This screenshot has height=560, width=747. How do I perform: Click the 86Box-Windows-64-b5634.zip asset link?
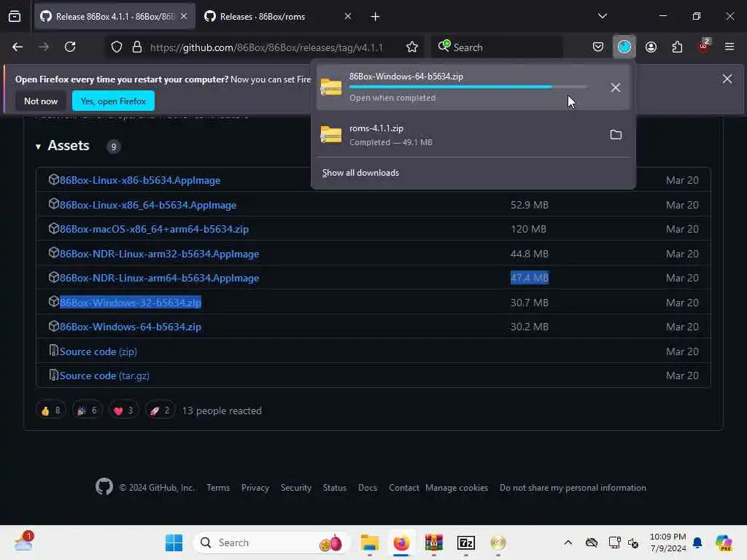(x=131, y=327)
